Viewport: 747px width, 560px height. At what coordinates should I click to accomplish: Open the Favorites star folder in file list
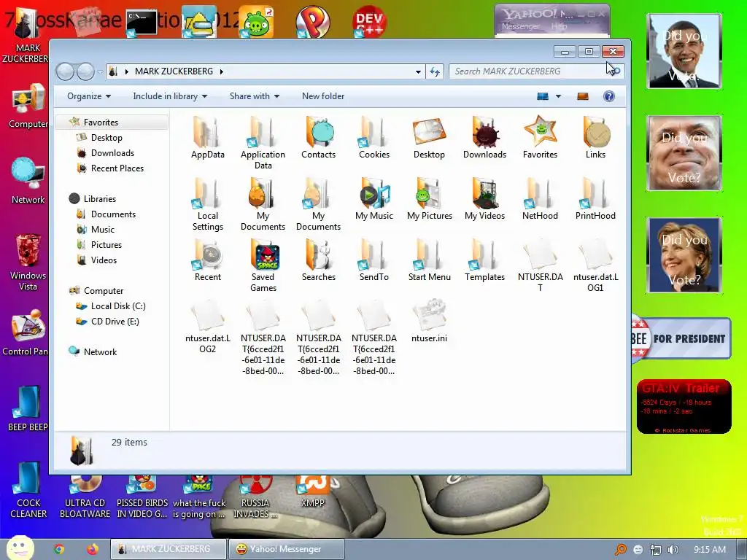(540, 138)
